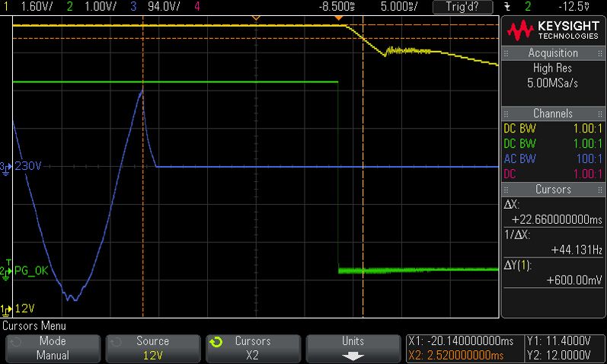Click the Trig'd? status indicator
This screenshot has width=607, height=364.
pyautogui.click(x=462, y=7)
